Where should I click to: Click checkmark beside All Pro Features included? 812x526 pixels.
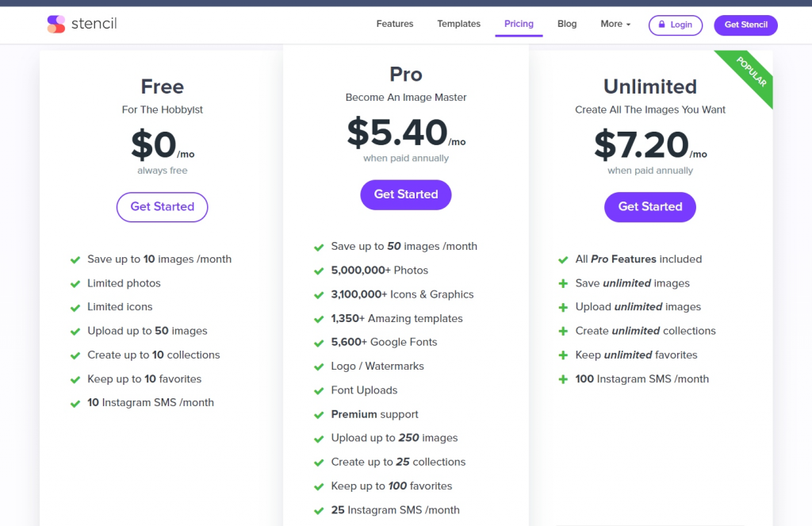(x=563, y=259)
